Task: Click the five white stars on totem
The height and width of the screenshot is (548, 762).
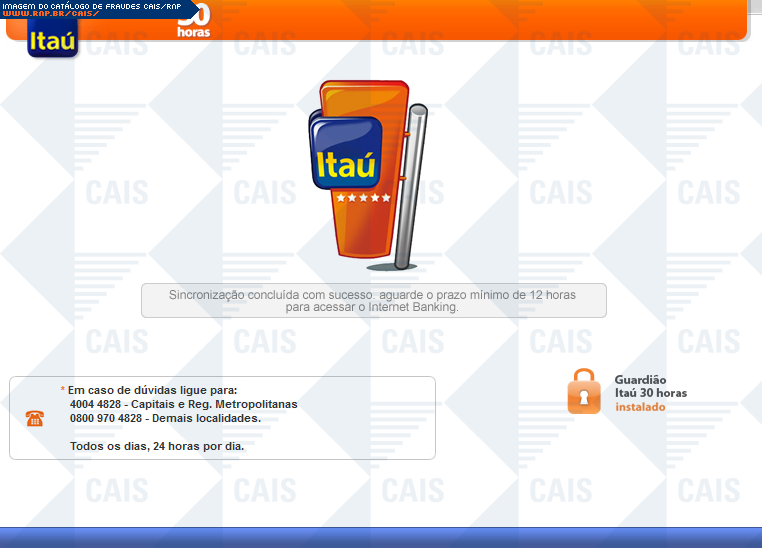Action: click(363, 198)
